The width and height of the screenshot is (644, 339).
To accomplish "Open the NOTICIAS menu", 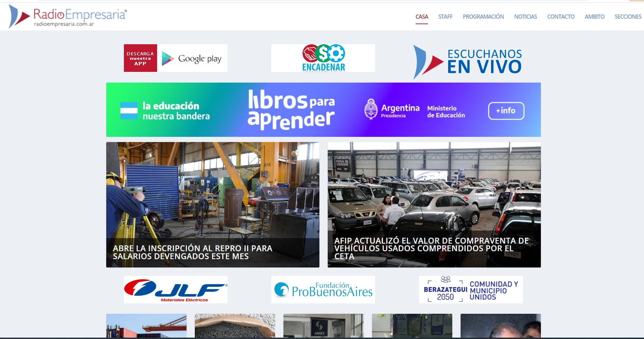I will click(525, 17).
